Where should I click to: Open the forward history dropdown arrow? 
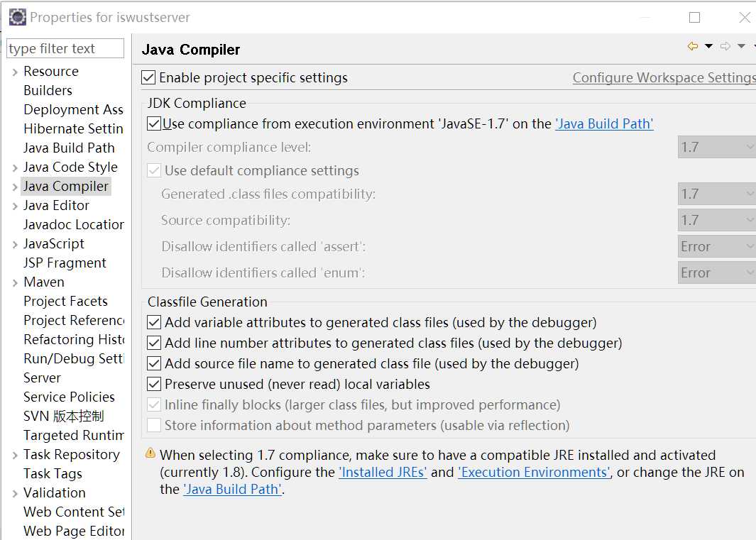[742, 46]
